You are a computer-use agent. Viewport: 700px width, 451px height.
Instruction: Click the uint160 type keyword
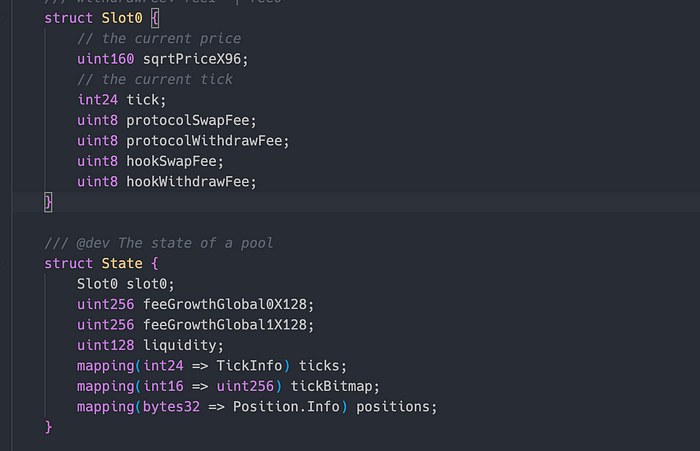click(x=106, y=59)
